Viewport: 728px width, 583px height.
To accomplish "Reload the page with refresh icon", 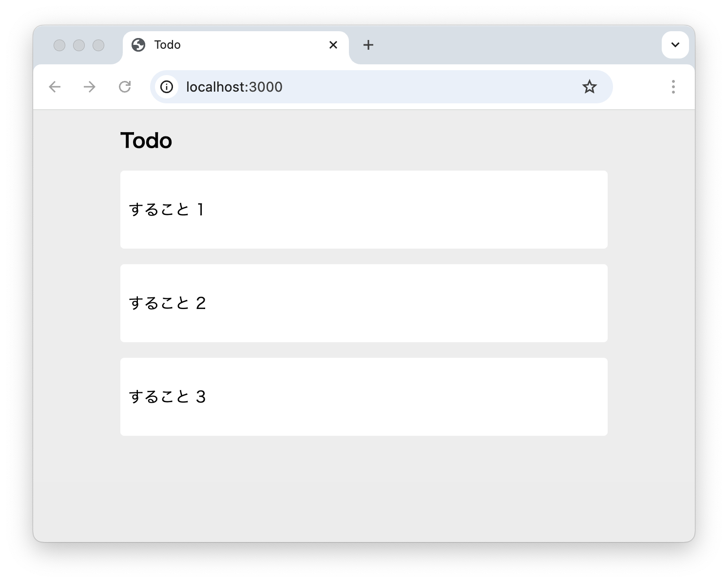I will click(125, 87).
